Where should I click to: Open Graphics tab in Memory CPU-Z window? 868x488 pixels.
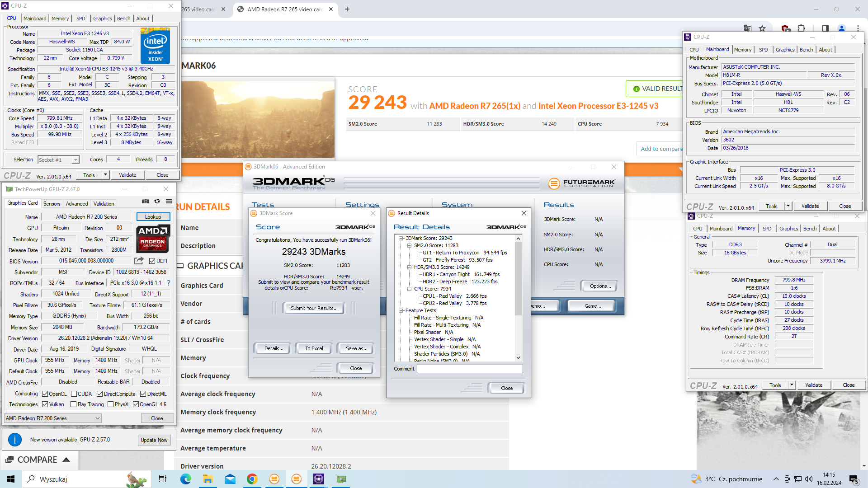(x=788, y=229)
